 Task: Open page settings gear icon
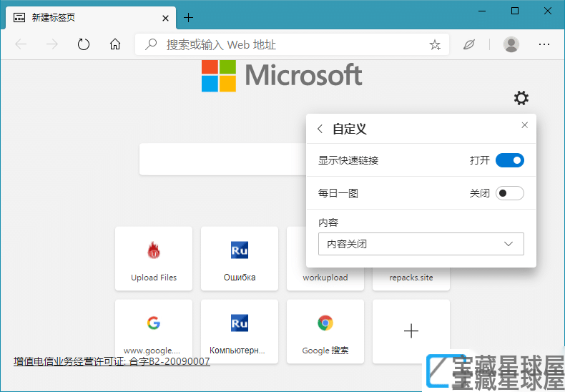click(521, 98)
